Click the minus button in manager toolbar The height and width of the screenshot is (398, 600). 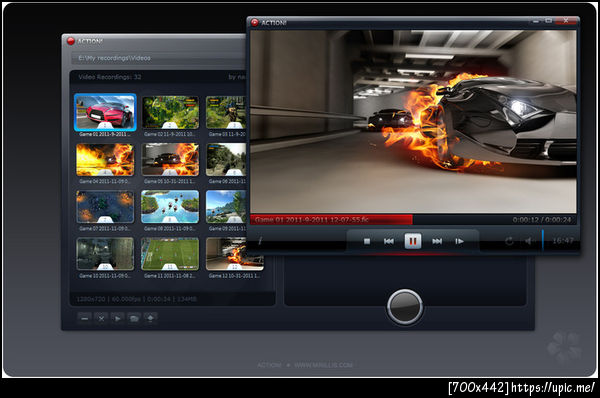click(x=85, y=318)
